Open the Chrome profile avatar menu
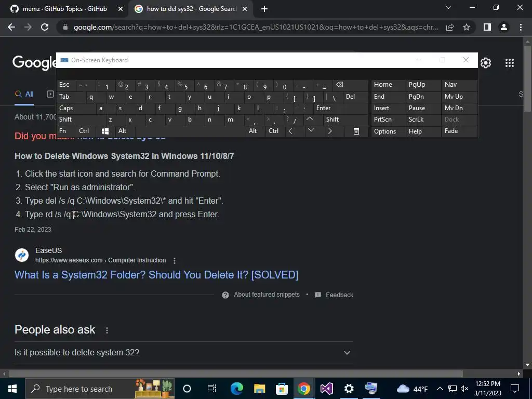This screenshot has height=399, width=532. (x=504, y=27)
